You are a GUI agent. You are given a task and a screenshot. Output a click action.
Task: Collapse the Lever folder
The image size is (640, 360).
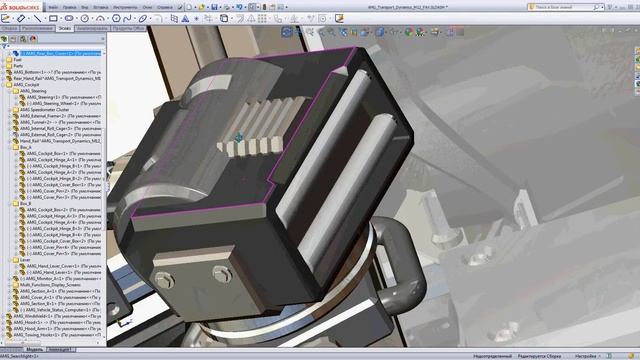(x=10, y=260)
